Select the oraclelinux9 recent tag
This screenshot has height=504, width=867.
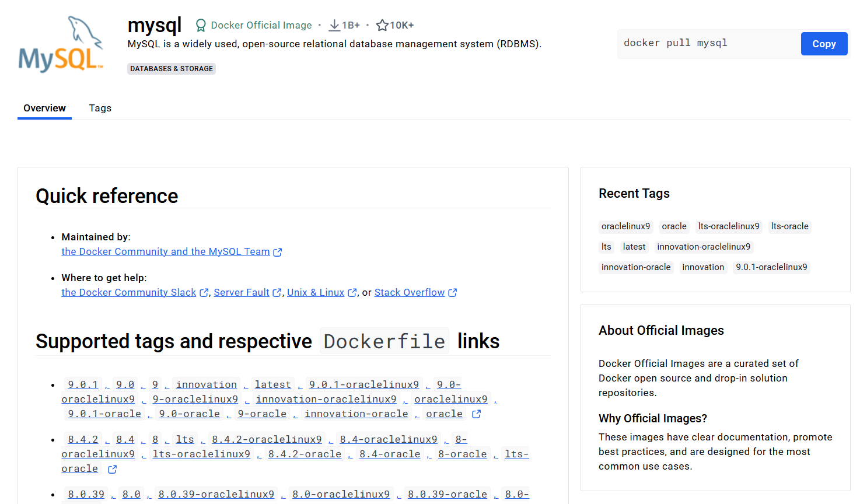click(625, 226)
